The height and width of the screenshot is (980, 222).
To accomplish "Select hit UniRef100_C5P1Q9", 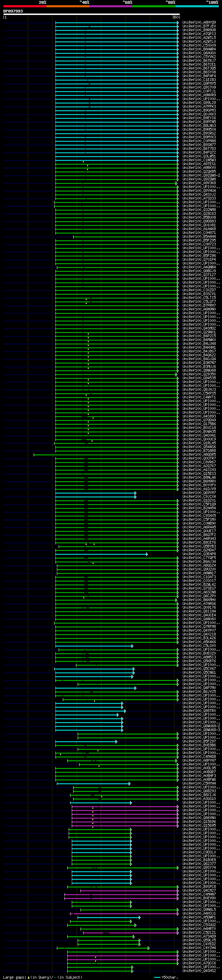I will click(x=199, y=504).
